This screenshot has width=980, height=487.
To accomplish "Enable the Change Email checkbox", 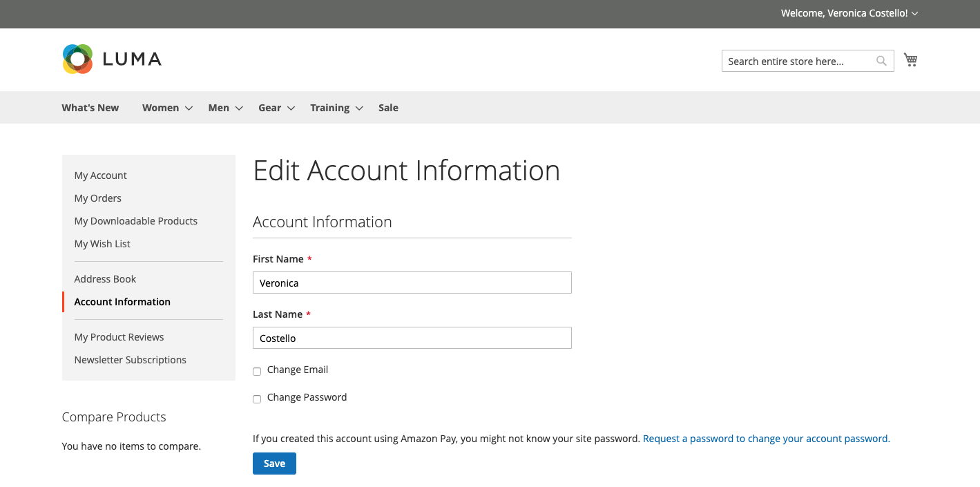I will click(257, 372).
